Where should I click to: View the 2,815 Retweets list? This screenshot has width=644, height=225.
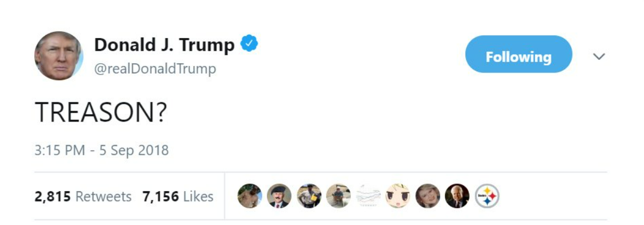coord(83,196)
